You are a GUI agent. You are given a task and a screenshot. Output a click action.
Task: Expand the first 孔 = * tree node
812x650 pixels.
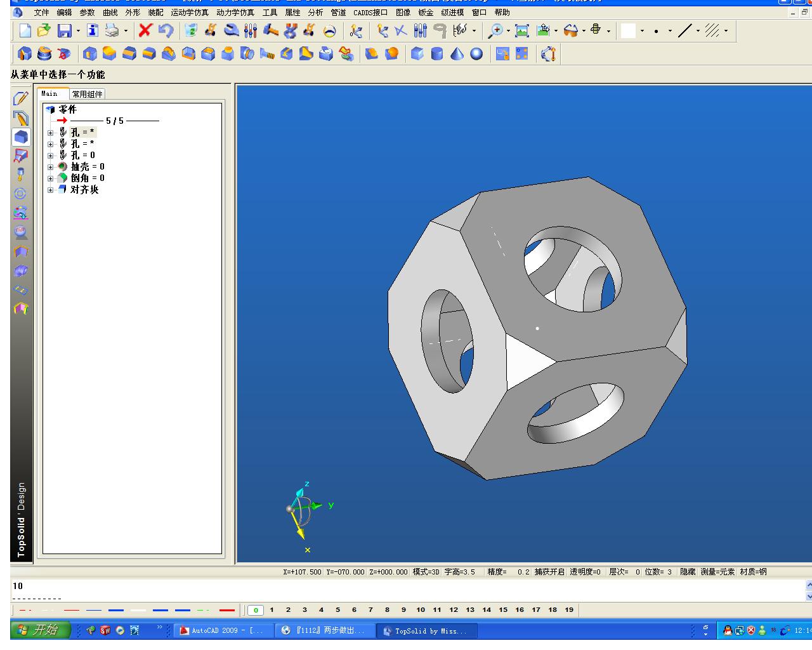(x=51, y=133)
